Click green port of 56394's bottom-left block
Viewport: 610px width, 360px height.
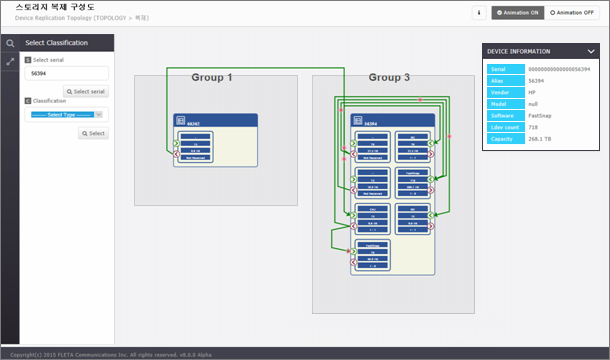pyautogui.click(x=353, y=252)
